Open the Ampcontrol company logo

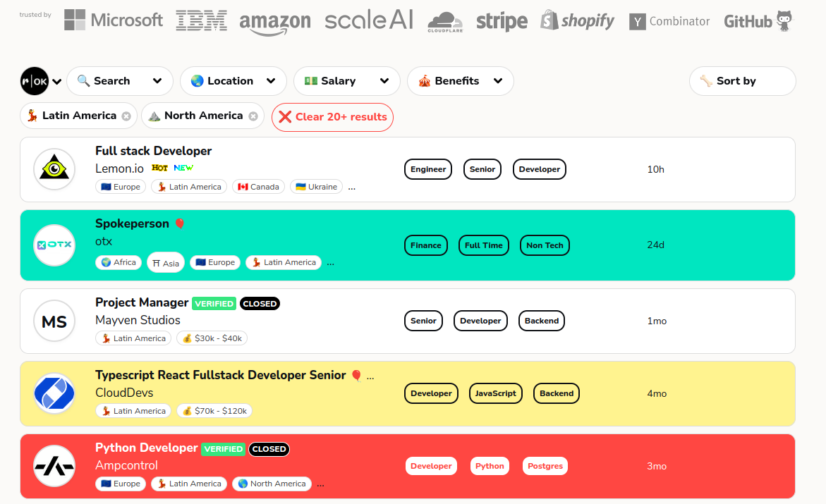click(54, 466)
